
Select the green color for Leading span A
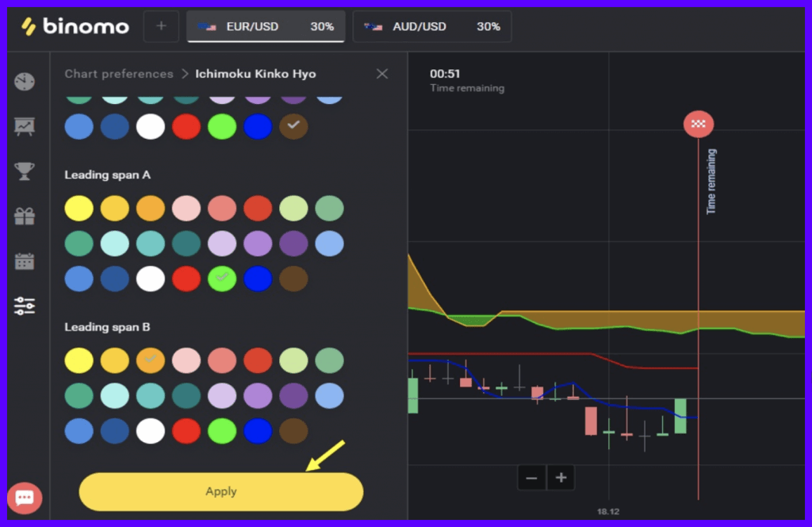click(222, 279)
